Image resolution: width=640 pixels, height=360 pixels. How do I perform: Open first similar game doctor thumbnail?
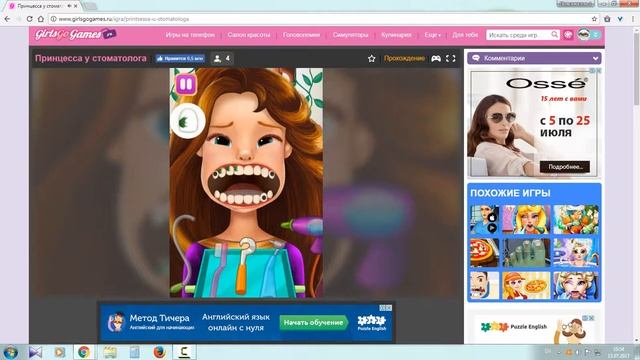(x=484, y=220)
